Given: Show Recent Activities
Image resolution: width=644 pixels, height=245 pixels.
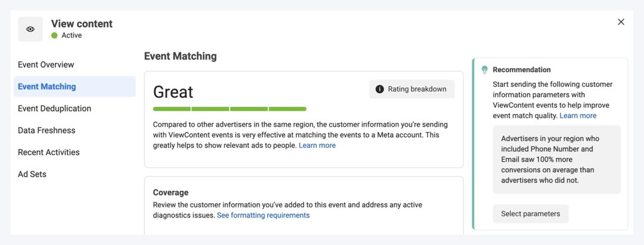Looking at the screenshot, I should (x=48, y=152).
